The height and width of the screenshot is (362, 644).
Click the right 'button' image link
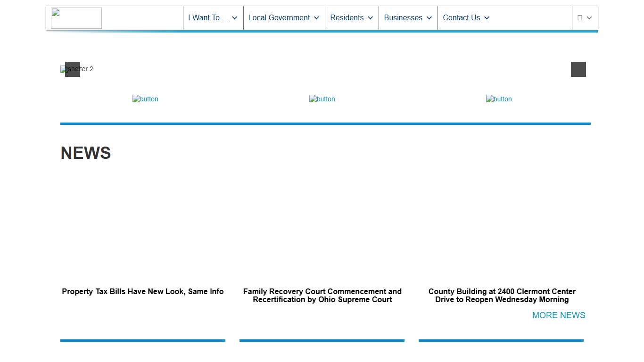point(499,99)
